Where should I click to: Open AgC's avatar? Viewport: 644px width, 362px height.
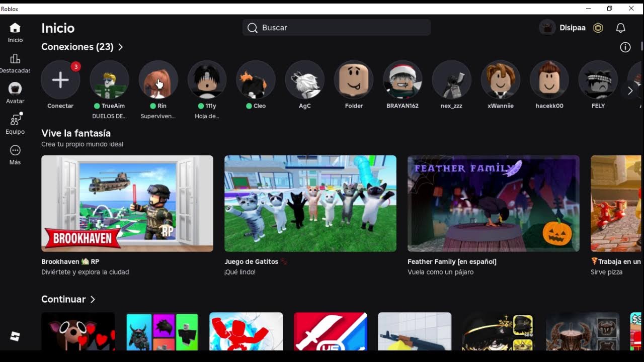(304, 80)
